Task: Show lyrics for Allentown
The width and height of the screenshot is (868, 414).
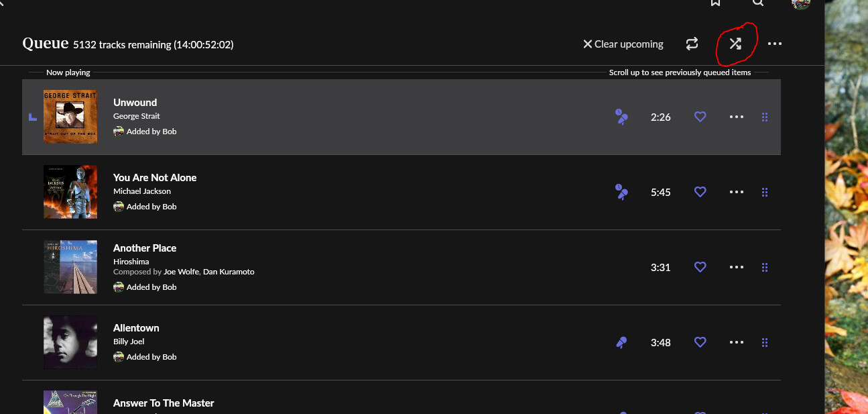Action: pos(621,343)
